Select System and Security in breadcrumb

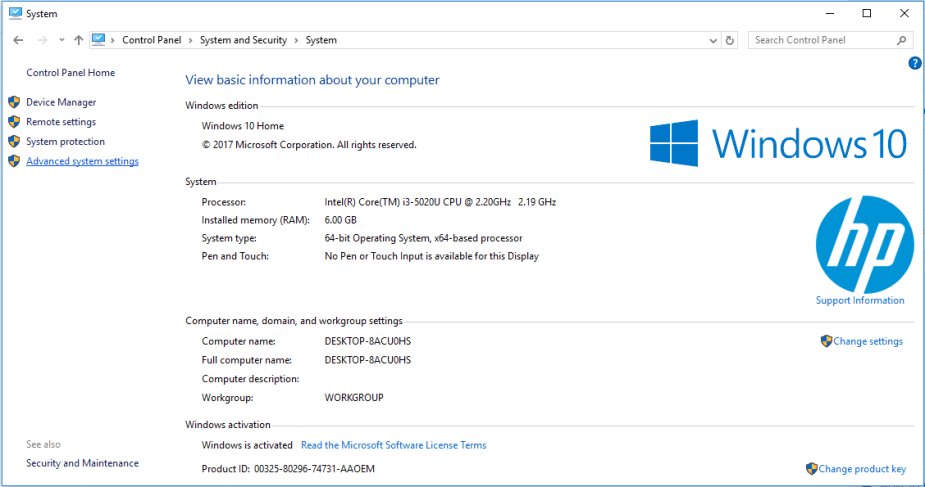coord(243,40)
